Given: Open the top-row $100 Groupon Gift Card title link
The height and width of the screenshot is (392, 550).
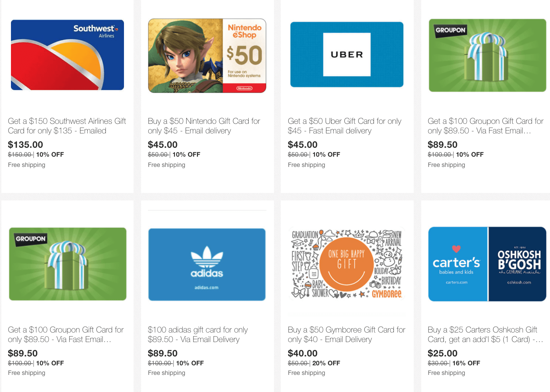Looking at the screenshot, I should coord(486,126).
